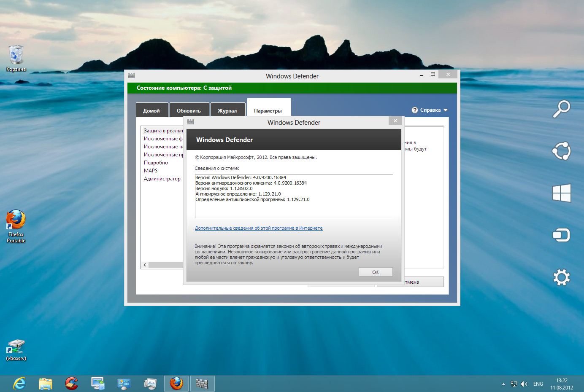Maximize the main Windows Defender window

pos(433,75)
